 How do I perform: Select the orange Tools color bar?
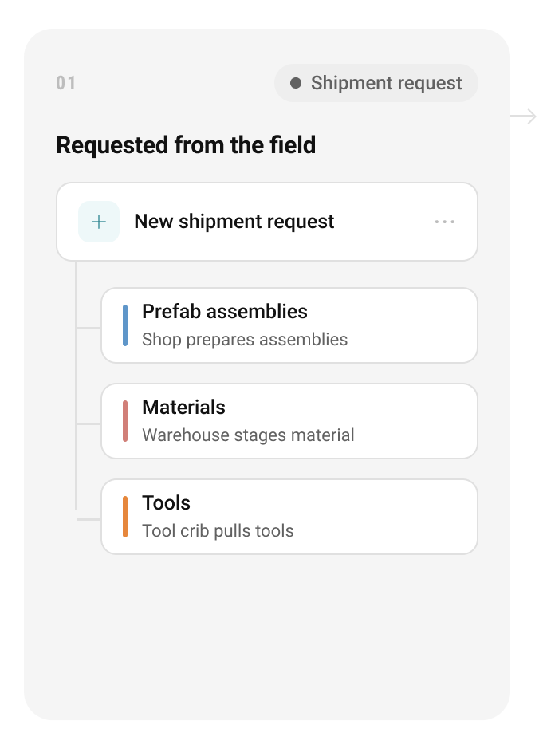125,517
